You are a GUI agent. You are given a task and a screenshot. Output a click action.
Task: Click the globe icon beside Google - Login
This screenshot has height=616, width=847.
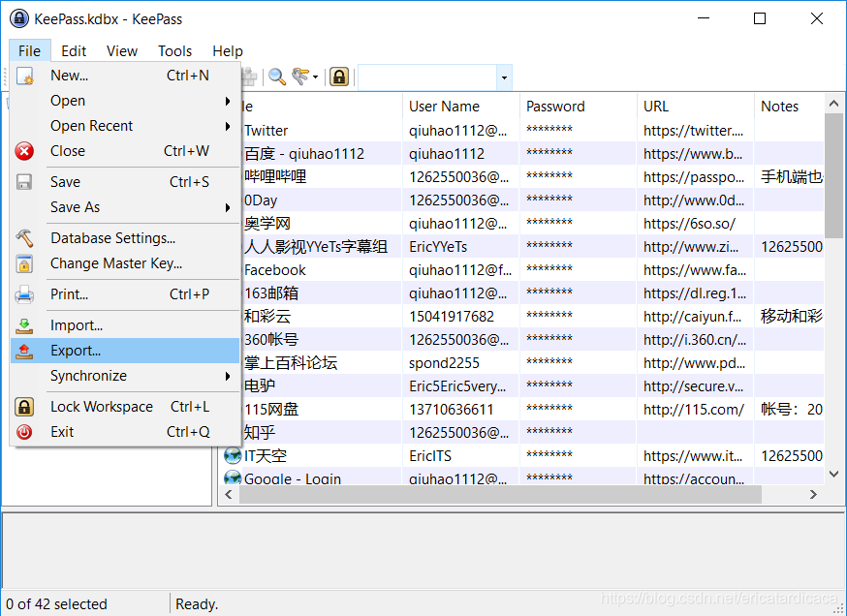point(233,477)
